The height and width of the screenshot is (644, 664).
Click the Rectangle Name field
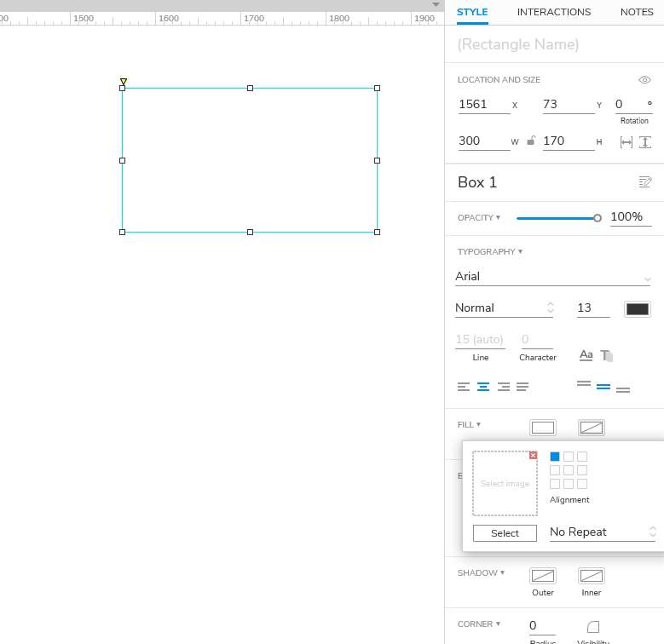(517, 44)
